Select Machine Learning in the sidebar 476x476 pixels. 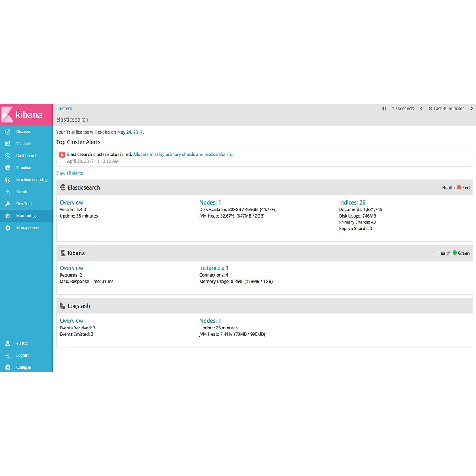32,180
